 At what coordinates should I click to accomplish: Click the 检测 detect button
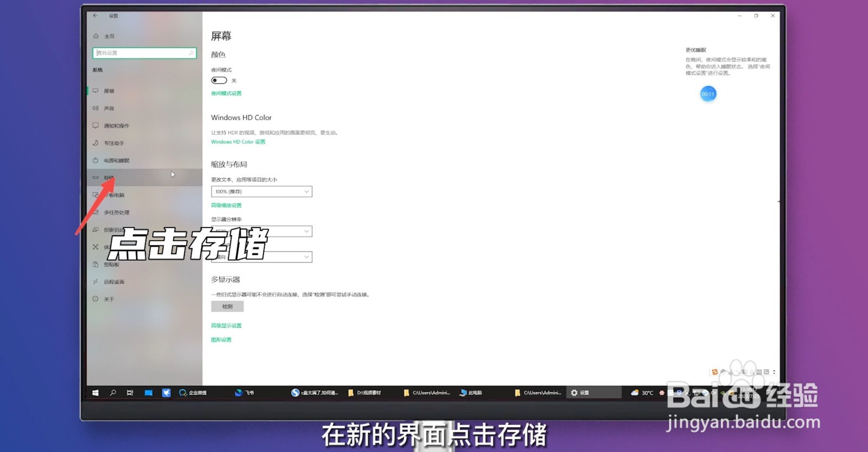tap(227, 307)
